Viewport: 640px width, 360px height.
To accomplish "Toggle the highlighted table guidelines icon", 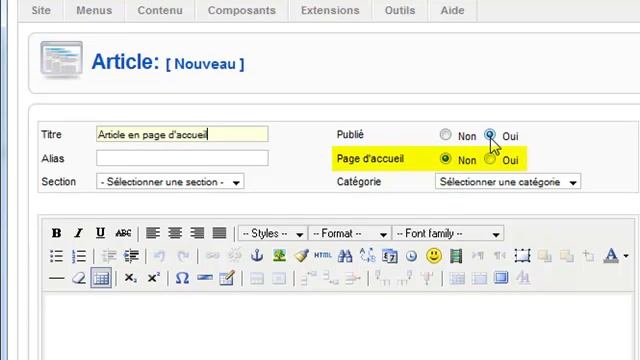I will coord(101,278).
